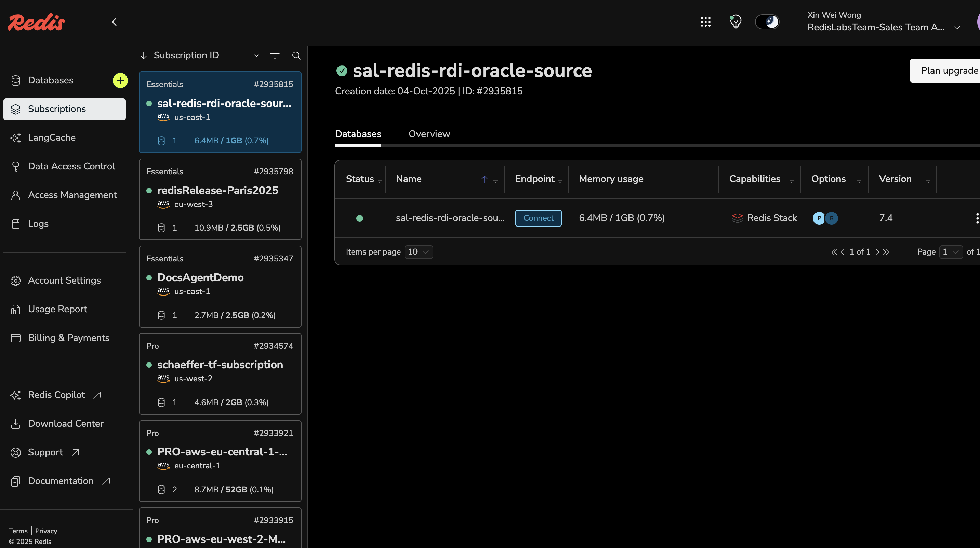Toggle dark mode switch
The image size is (980, 548).
(x=767, y=22)
